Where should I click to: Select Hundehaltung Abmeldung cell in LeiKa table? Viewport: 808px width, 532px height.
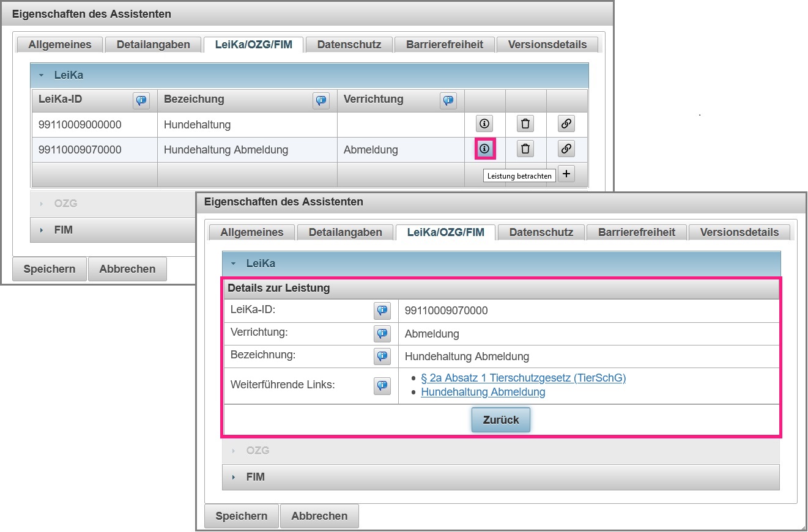pos(247,149)
